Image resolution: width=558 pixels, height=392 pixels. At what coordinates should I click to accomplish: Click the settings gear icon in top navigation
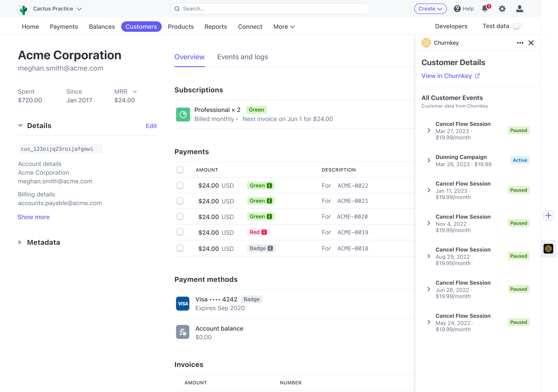point(502,8)
